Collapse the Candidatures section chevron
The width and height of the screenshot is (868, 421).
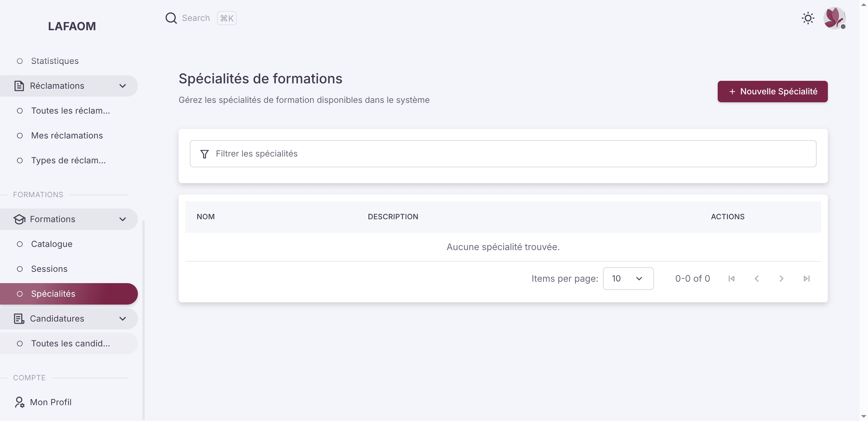coord(123,319)
